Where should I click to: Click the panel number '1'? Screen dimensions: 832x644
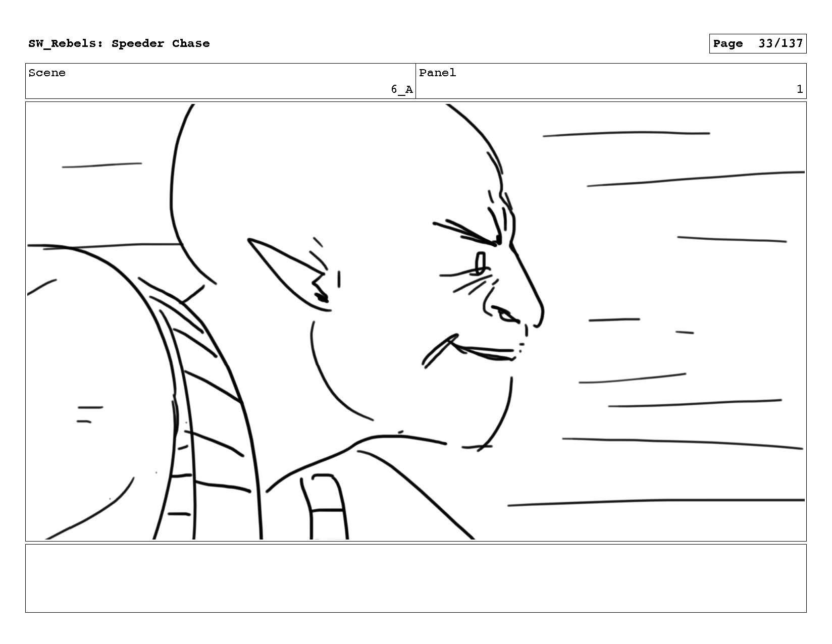pyautogui.click(x=799, y=89)
